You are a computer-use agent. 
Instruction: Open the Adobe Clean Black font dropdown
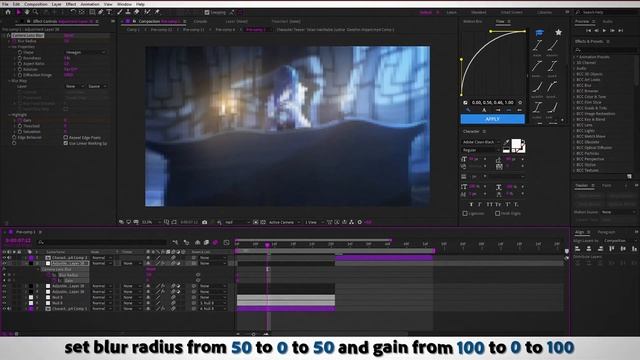pos(481,142)
